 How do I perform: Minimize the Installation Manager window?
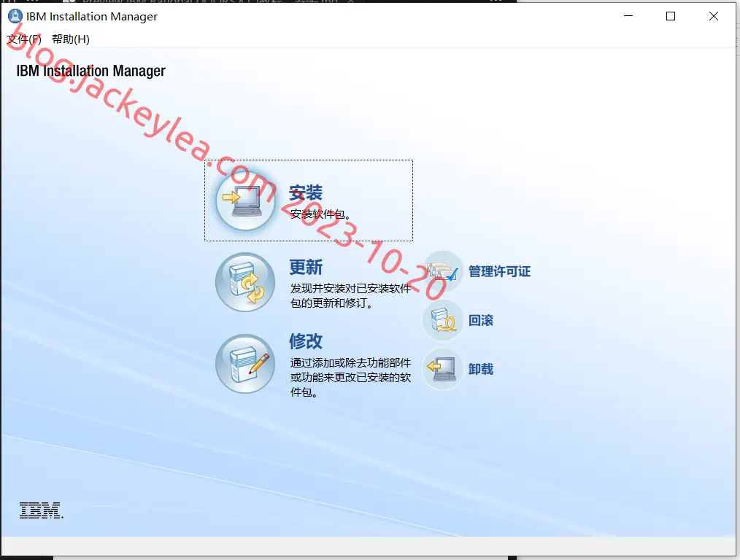(x=628, y=16)
